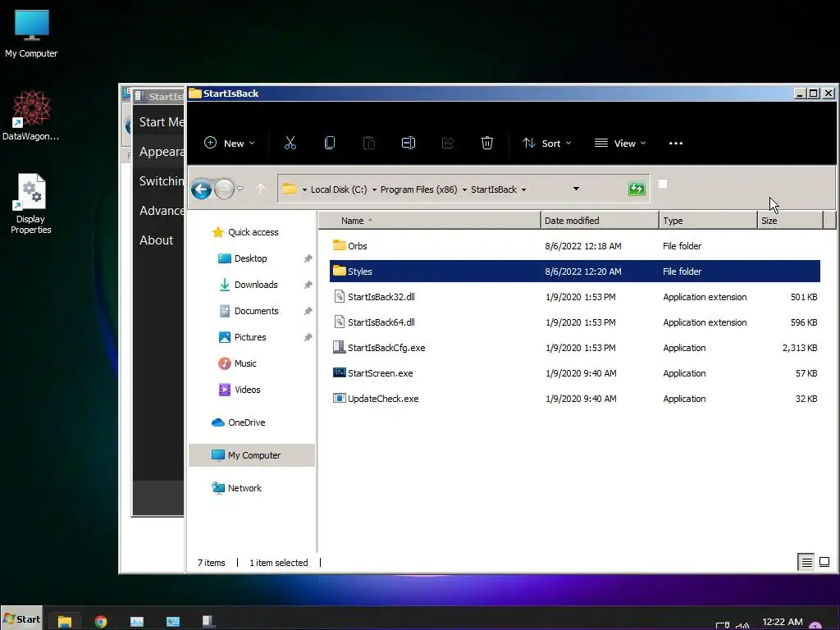Switch to Start Menu tab in StartIsBack settings

point(162,122)
